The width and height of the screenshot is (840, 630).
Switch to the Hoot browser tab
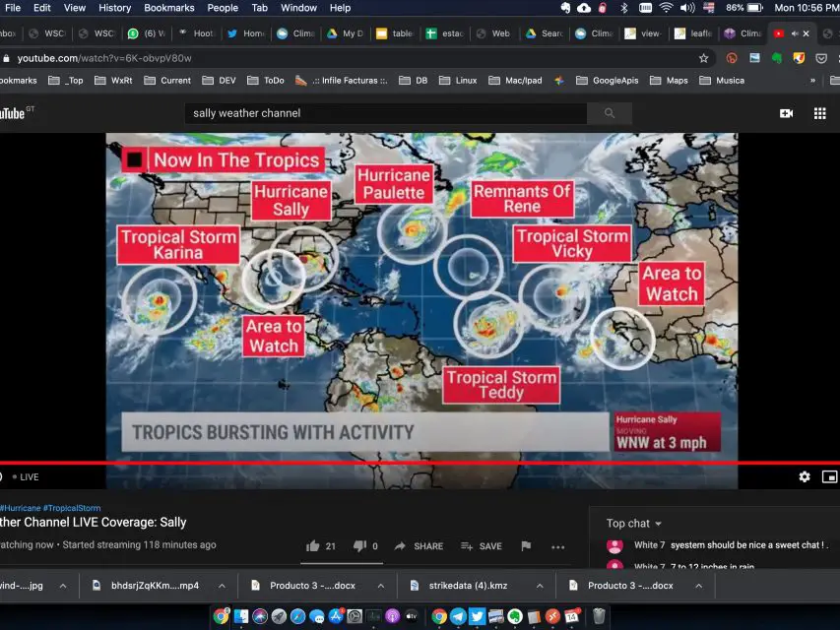pyautogui.click(x=197, y=33)
